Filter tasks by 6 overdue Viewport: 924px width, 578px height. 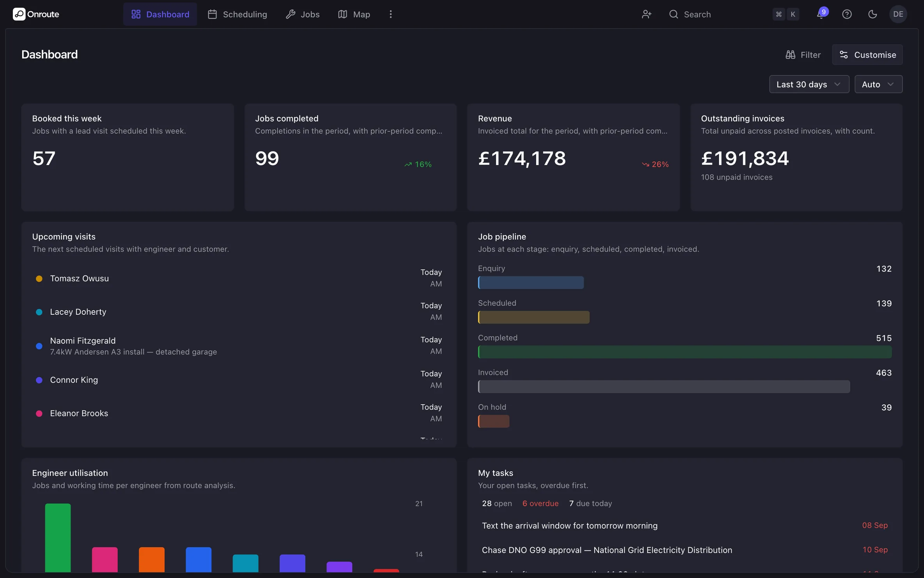pos(540,503)
